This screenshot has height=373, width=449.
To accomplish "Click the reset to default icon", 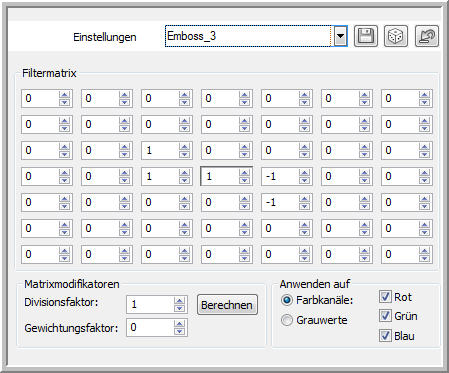I will pyautogui.click(x=427, y=36).
